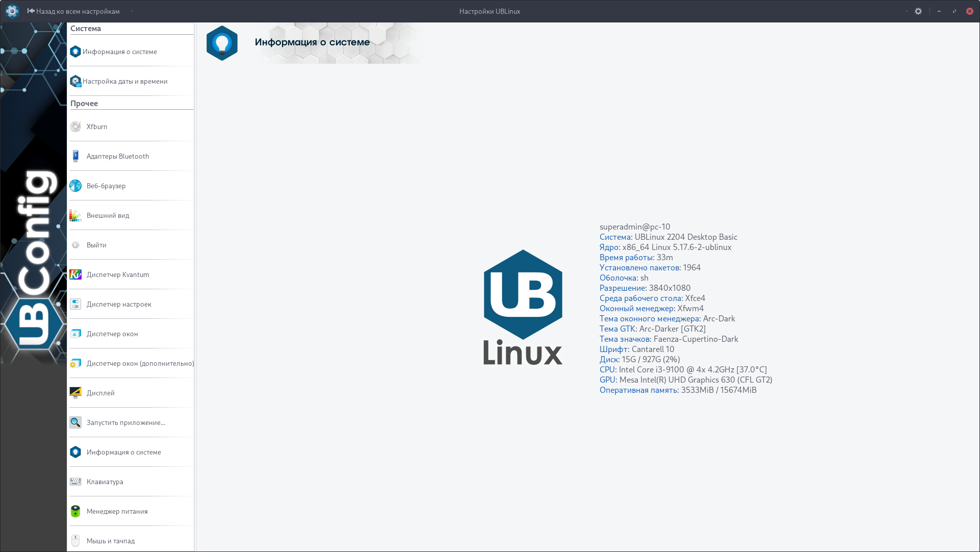This screenshot has width=980, height=552.
Task: Click the settings gear in title bar
Action: click(918, 11)
